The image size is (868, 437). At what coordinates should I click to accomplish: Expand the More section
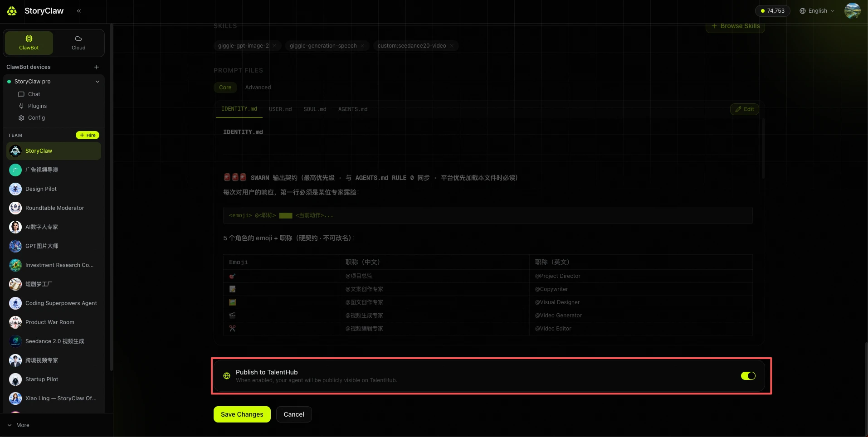click(x=19, y=425)
